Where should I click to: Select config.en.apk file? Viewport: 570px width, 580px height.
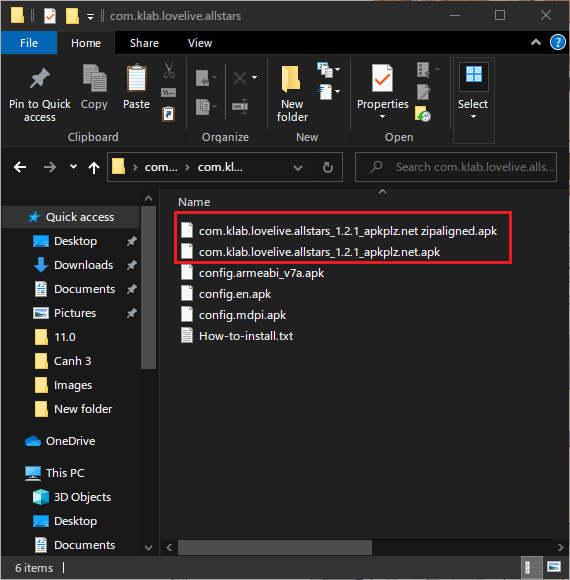coord(226,294)
